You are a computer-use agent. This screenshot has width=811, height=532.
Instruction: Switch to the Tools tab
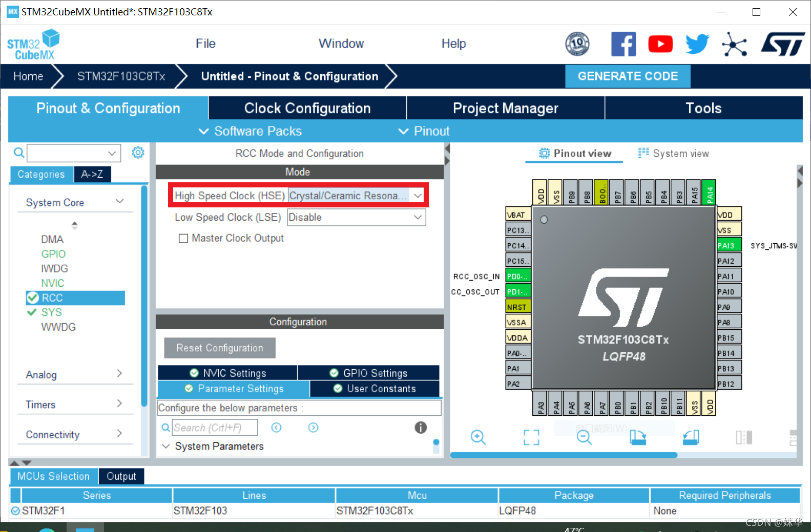pyautogui.click(x=703, y=108)
